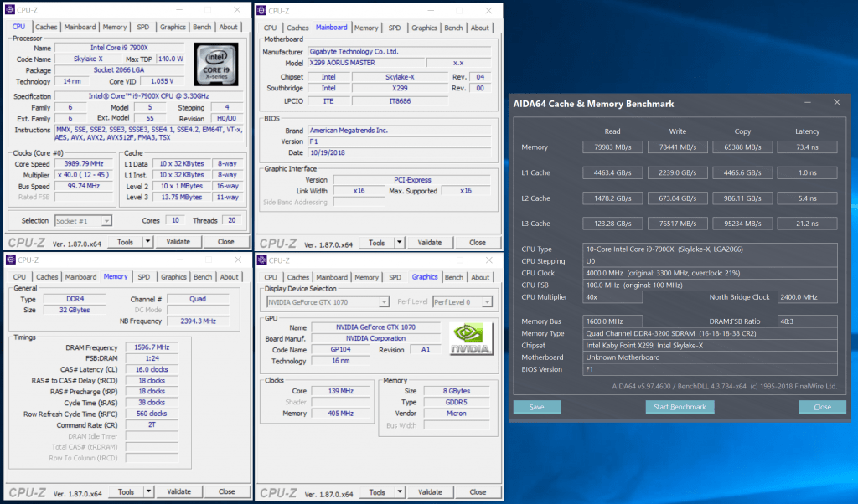The height and width of the screenshot is (504, 858).
Task: Click Validate in the Memory window
Action: (178, 492)
